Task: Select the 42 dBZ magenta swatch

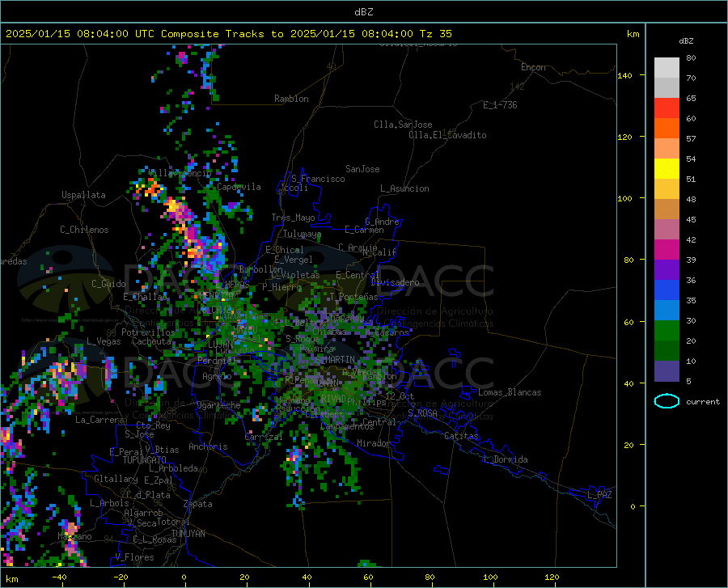Action: pos(667,250)
